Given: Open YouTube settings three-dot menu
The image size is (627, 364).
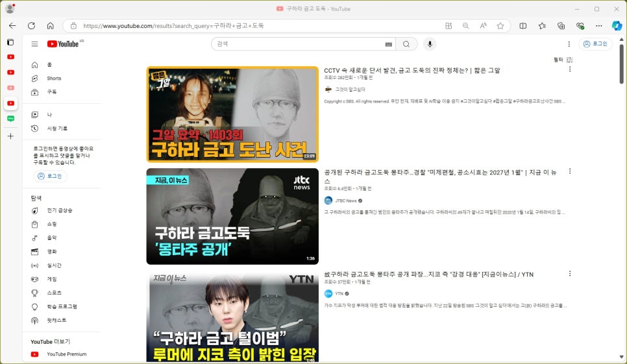Looking at the screenshot, I should point(569,44).
